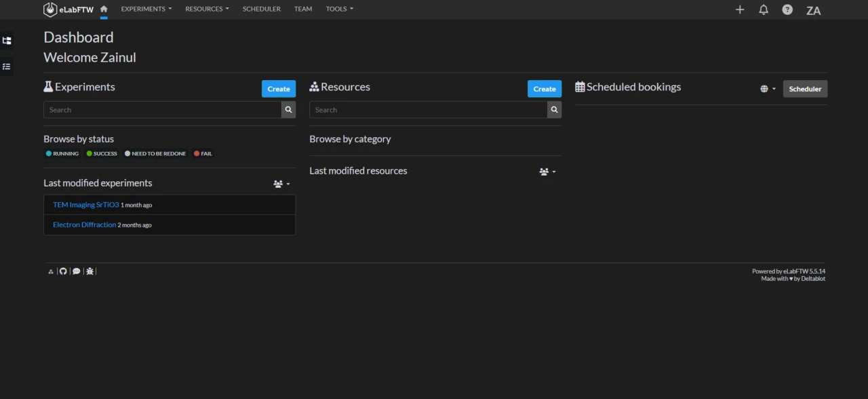
Task: Open Resources dropdown in navbar
Action: pyautogui.click(x=208, y=9)
